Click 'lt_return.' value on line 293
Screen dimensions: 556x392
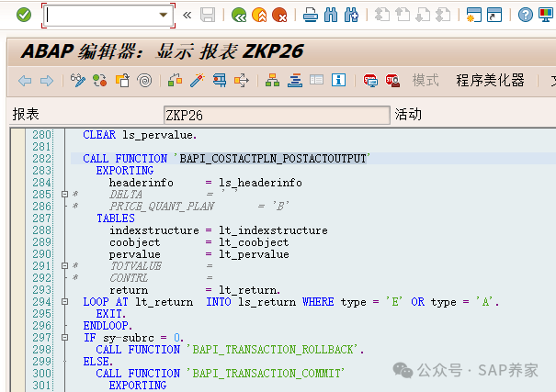tap(250, 290)
